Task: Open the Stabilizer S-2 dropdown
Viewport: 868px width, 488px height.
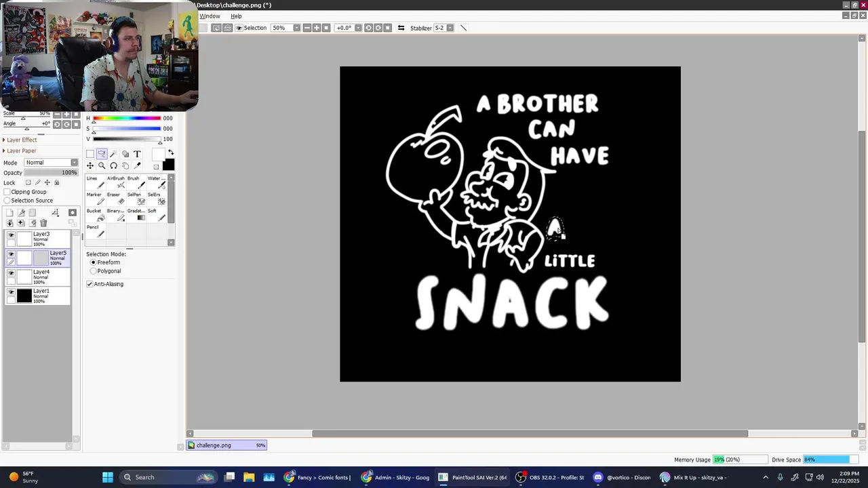Action: (x=450, y=28)
